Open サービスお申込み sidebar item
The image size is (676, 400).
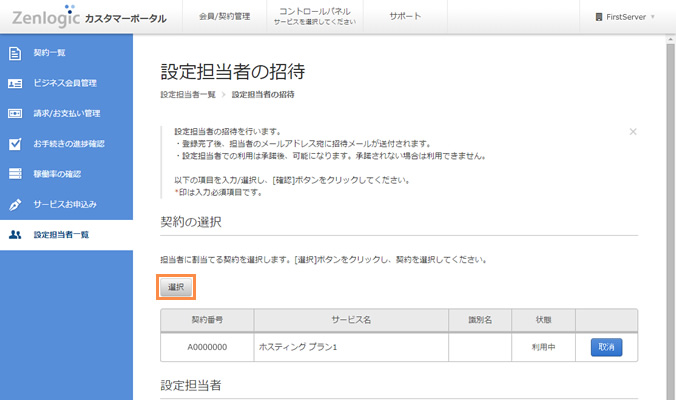pyautogui.click(x=66, y=204)
